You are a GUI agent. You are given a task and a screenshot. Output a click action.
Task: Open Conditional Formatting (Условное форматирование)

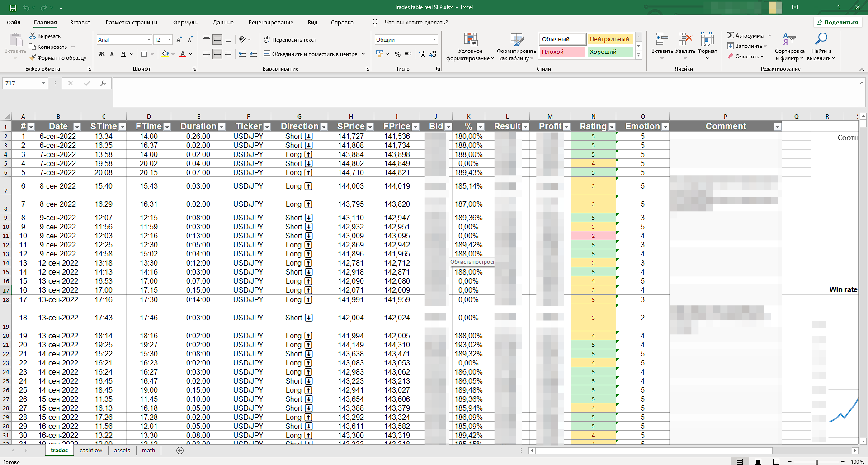pos(470,47)
